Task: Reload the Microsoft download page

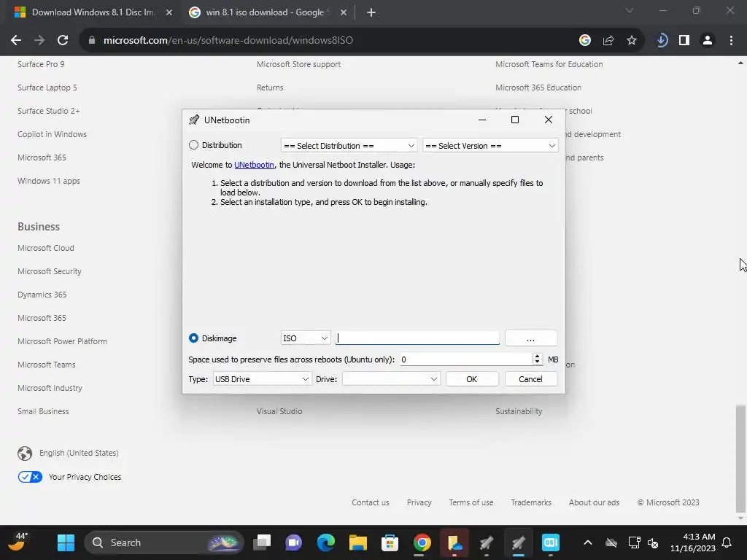Action: [63, 41]
